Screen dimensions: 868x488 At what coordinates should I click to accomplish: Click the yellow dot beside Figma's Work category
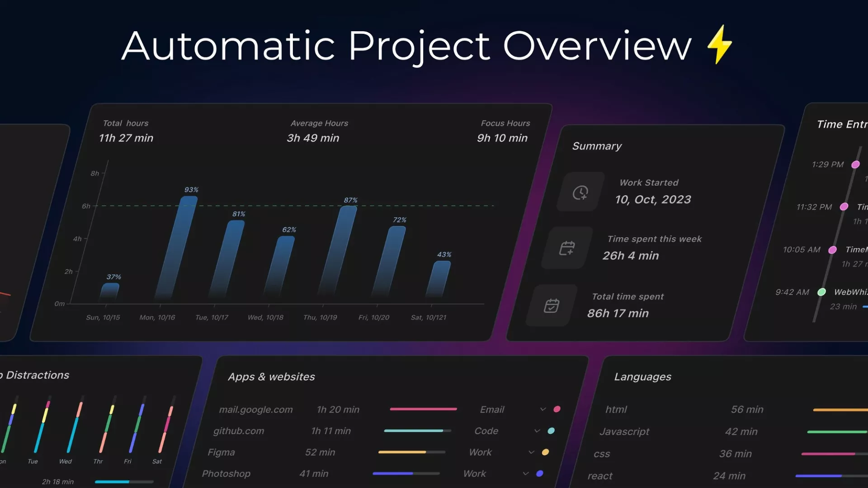click(x=545, y=452)
